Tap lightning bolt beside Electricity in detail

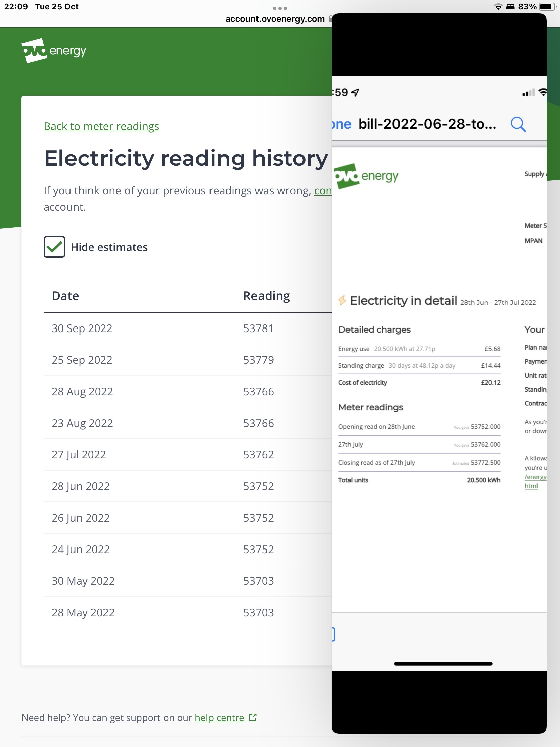click(x=342, y=300)
